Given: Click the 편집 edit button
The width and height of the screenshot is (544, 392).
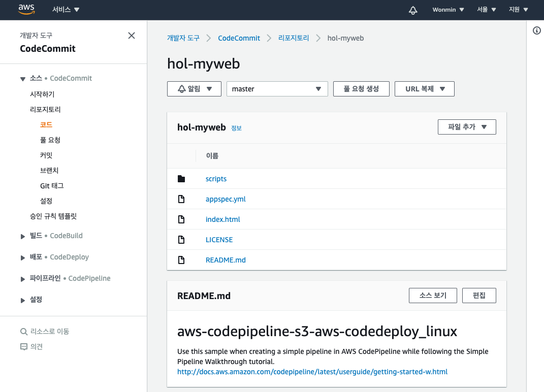Looking at the screenshot, I should [479, 296].
